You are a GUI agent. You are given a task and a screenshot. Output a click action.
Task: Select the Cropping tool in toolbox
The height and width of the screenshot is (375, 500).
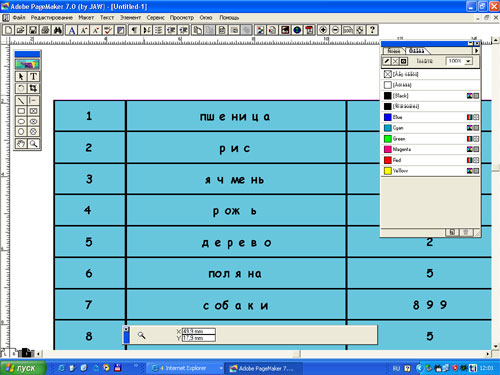click(33, 88)
